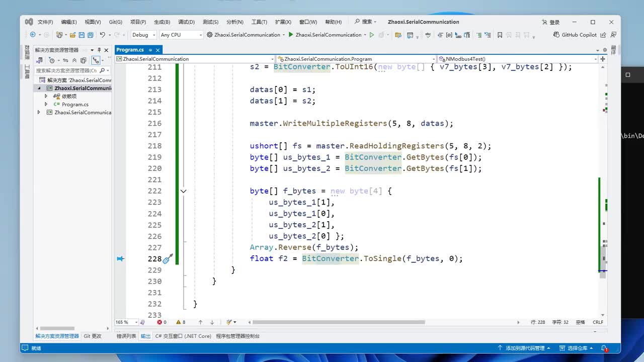Click the Visual Studio logo icon
The image size is (644, 362).
click(x=29, y=22)
